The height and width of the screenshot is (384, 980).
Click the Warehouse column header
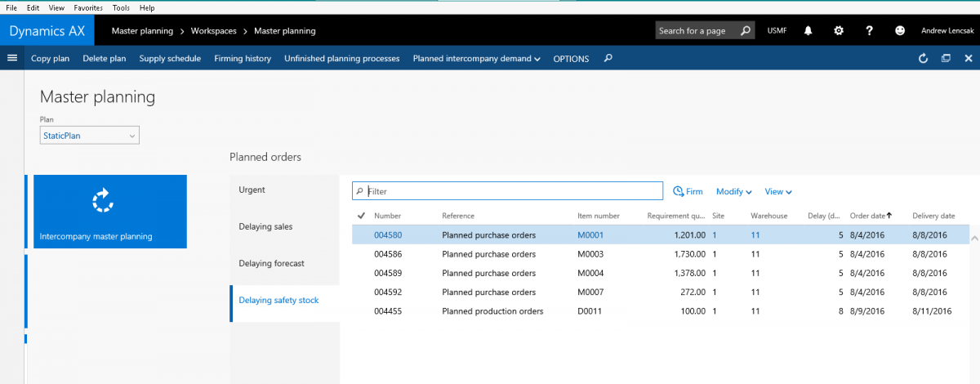(x=768, y=216)
